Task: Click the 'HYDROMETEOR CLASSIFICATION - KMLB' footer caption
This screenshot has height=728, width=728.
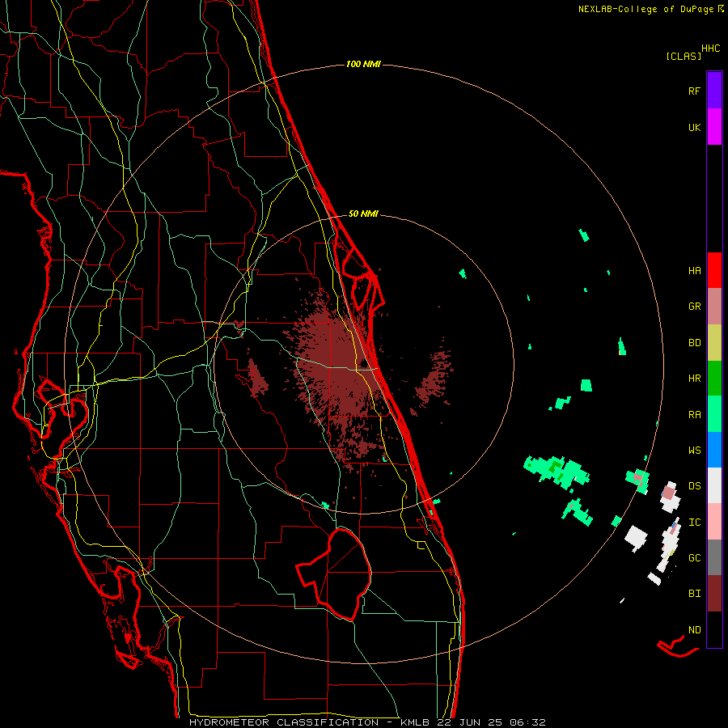Action: [309, 722]
